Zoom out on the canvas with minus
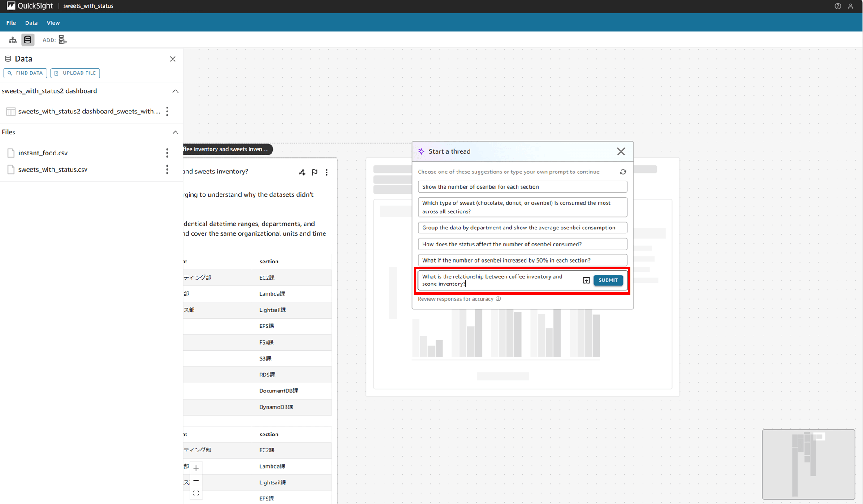The height and width of the screenshot is (504, 863). tap(196, 481)
